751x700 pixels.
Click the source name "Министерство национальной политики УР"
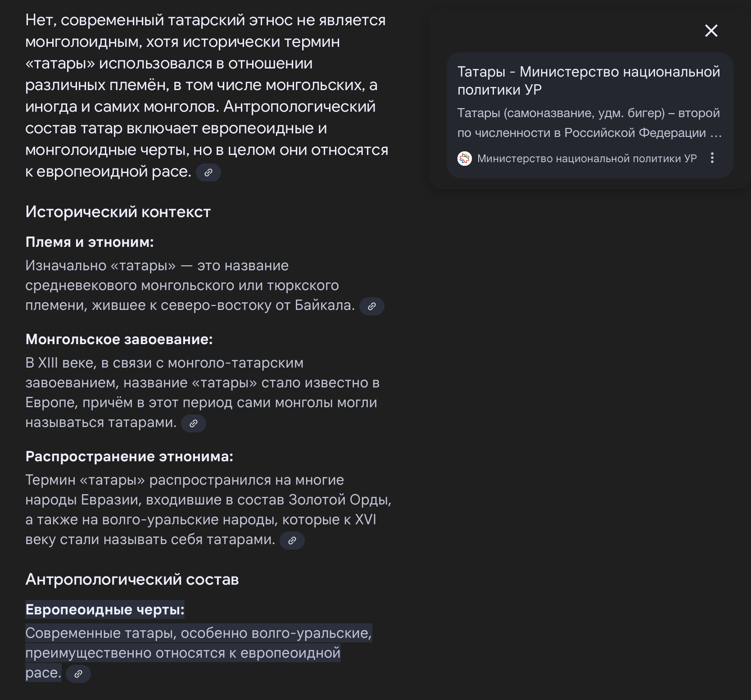[587, 159]
